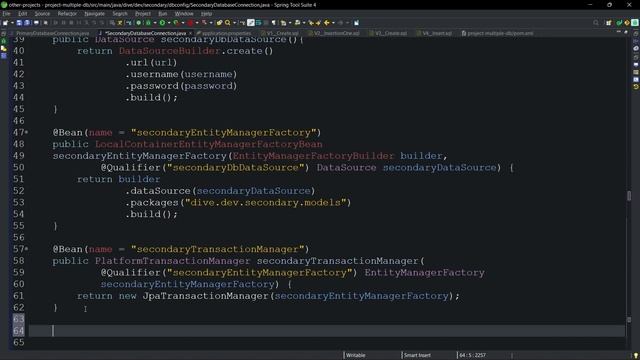Click the Save toolbar icon
The height and width of the screenshot is (360, 640).
[19, 23]
